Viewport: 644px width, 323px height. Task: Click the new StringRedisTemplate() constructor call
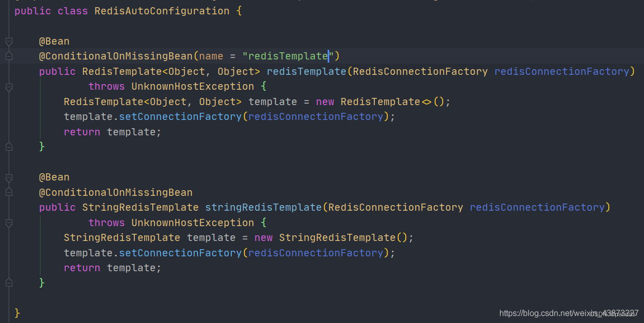[337, 237]
